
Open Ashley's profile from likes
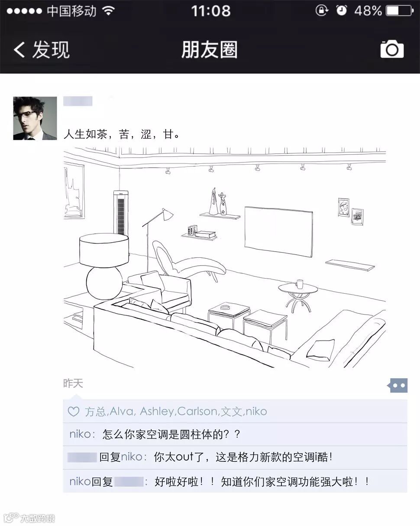[157, 411]
